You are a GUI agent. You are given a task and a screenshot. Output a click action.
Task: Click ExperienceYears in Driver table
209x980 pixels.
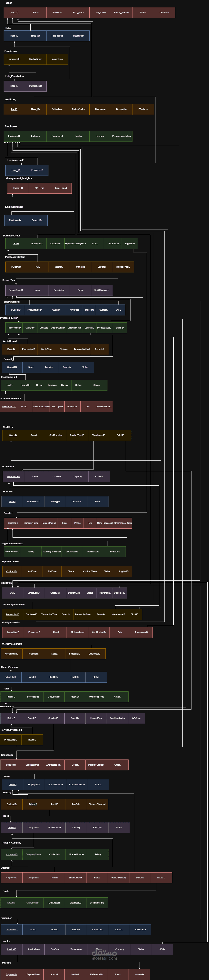[77, 784]
